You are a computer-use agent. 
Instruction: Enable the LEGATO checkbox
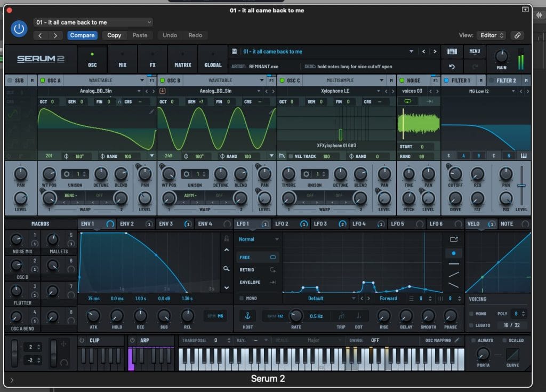click(471, 325)
